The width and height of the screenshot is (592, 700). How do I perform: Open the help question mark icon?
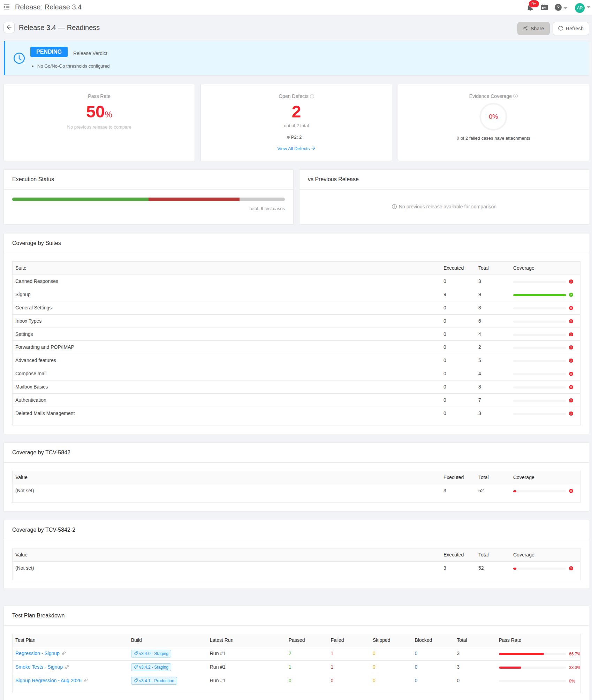coord(558,7)
